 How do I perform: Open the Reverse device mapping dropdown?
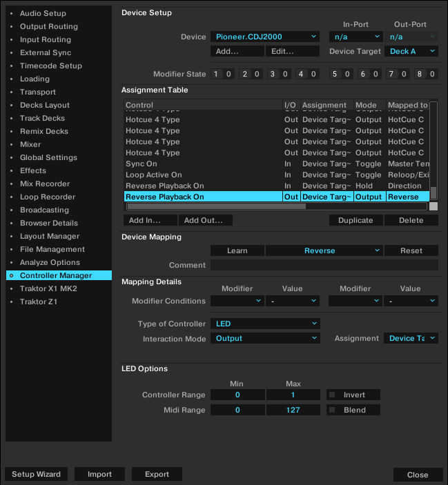[324, 250]
